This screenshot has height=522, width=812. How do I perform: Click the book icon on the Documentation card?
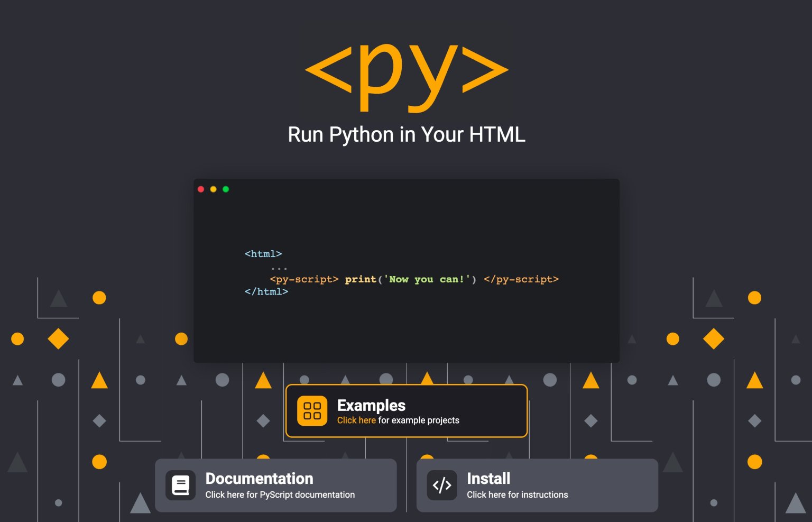(180, 485)
